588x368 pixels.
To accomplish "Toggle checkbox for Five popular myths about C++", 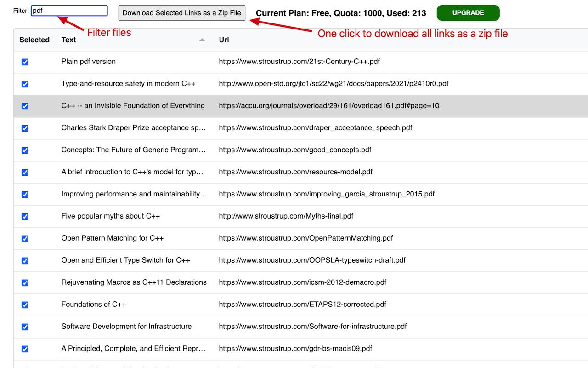I will (25, 216).
